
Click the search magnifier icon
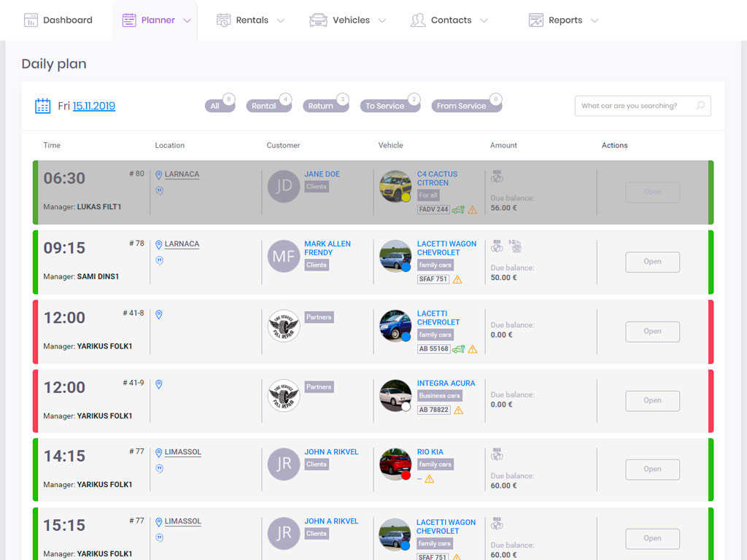pyautogui.click(x=700, y=106)
